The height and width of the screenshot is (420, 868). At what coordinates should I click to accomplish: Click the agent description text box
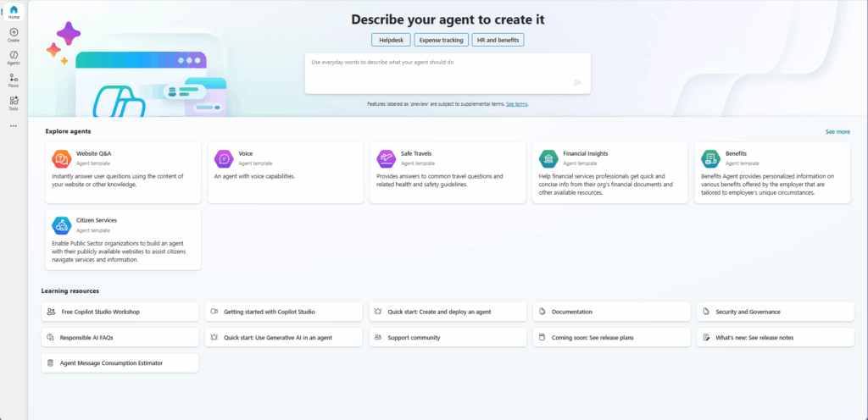[x=448, y=74]
